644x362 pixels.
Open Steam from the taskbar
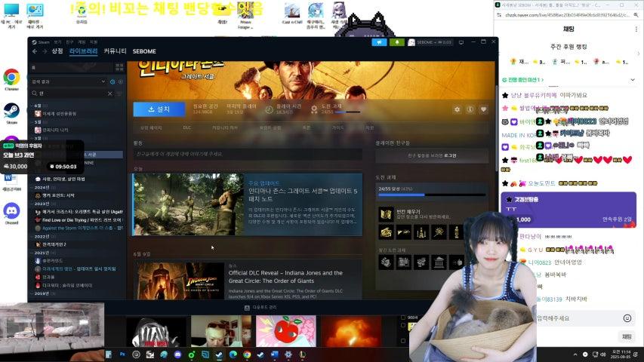pyautogui.click(x=219, y=354)
